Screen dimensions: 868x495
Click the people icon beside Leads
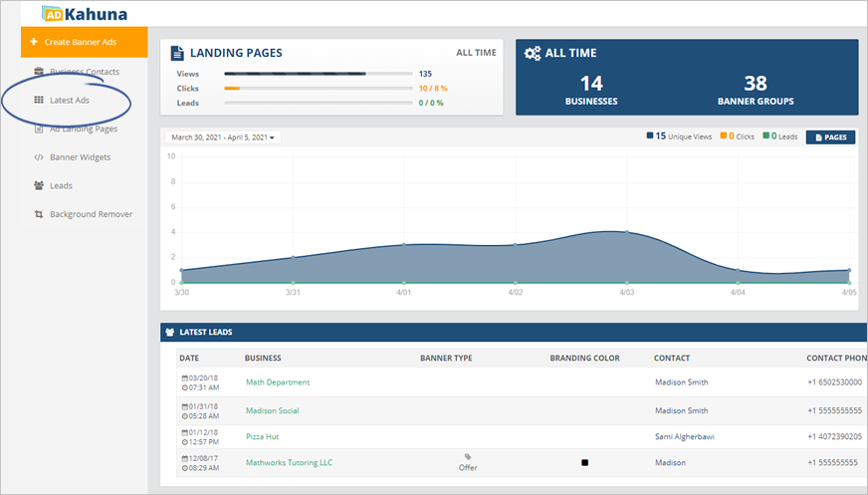coord(39,185)
